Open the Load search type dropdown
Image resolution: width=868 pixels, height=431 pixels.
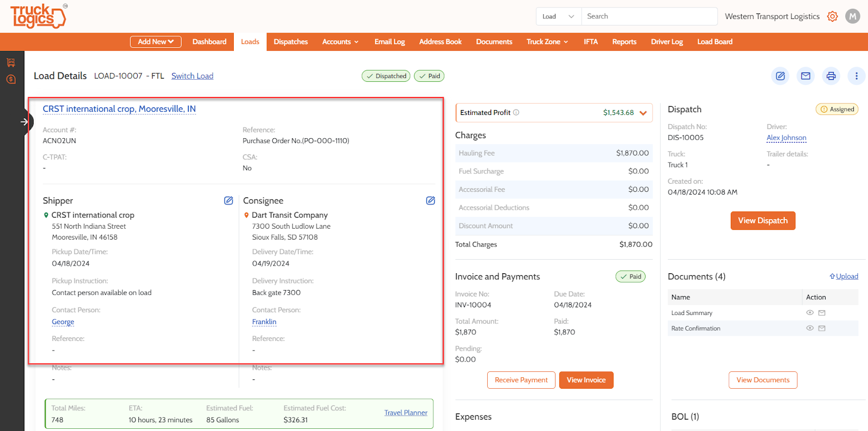559,16
